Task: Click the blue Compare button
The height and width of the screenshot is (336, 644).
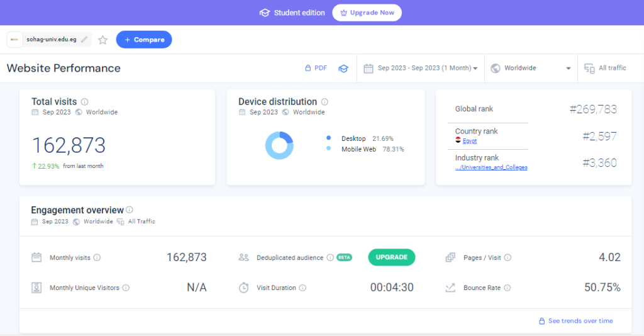Action: coord(144,40)
